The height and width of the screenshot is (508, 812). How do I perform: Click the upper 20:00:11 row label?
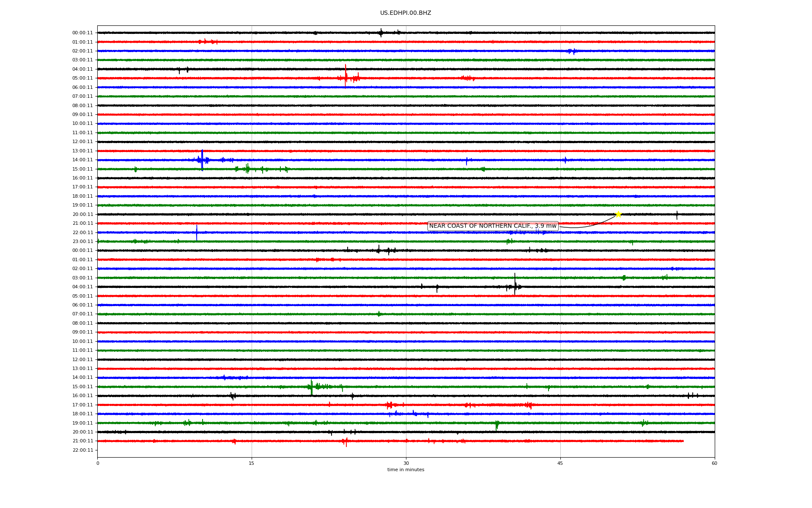pyautogui.click(x=82, y=215)
